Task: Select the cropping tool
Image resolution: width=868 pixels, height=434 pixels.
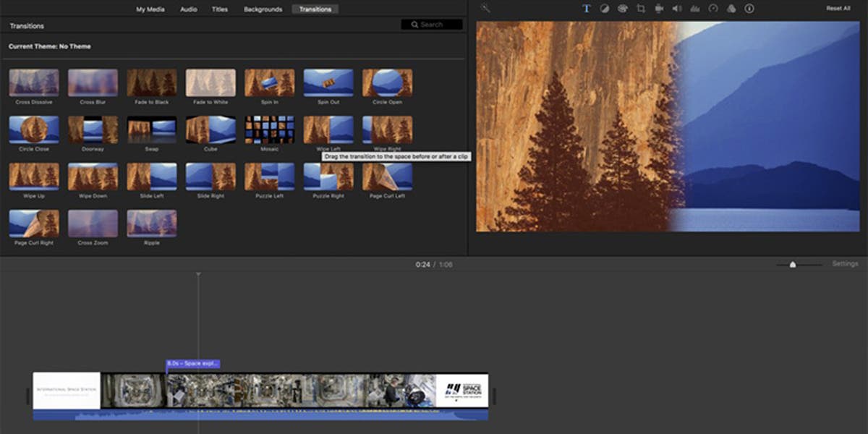Action: coord(641,9)
